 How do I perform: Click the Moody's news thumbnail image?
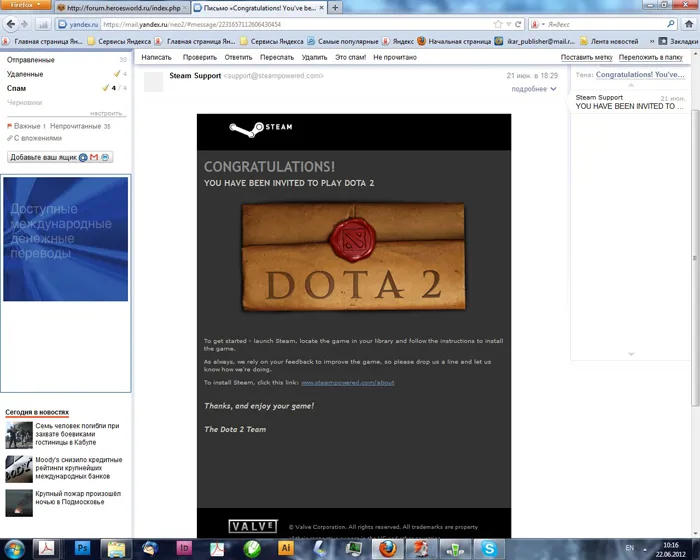pyautogui.click(x=19, y=469)
